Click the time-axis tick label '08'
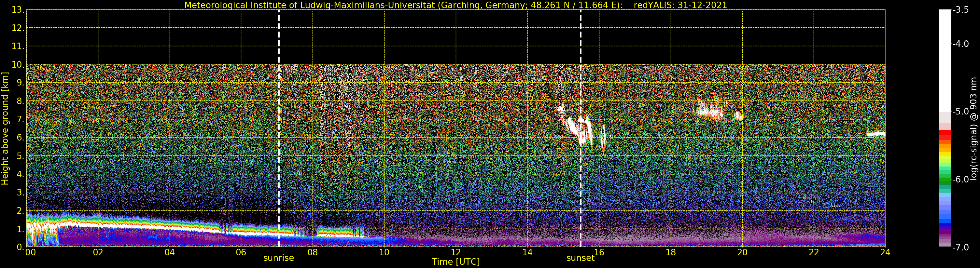 pos(313,252)
